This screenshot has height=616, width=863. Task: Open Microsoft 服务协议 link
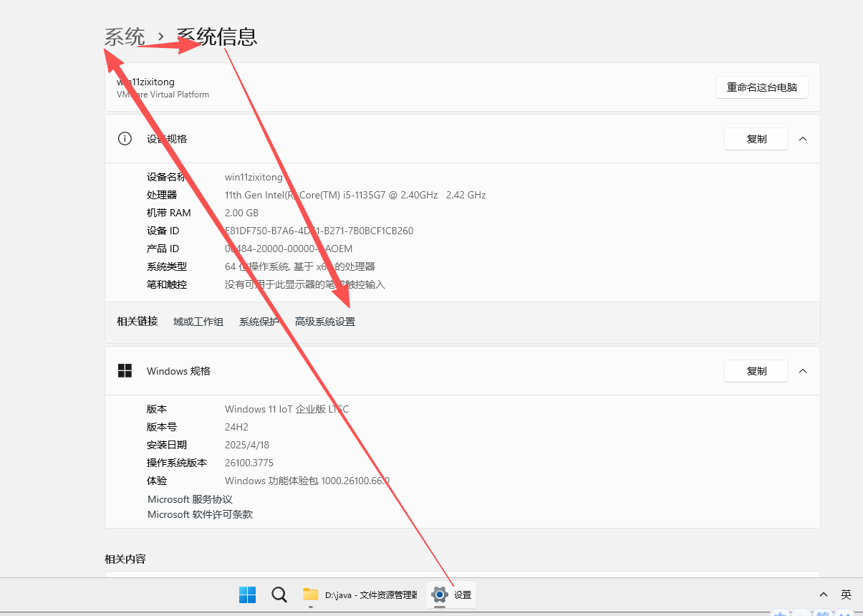pyautogui.click(x=190, y=499)
